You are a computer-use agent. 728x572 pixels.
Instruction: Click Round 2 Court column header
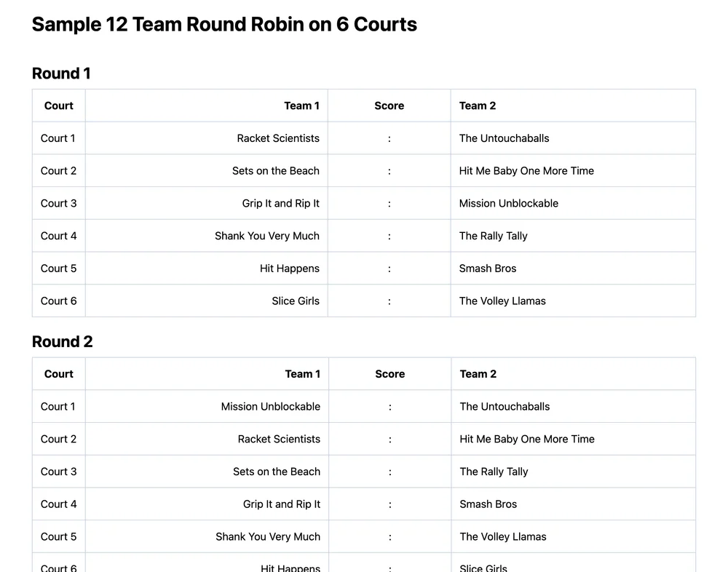pyautogui.click(x=58, y=374)
